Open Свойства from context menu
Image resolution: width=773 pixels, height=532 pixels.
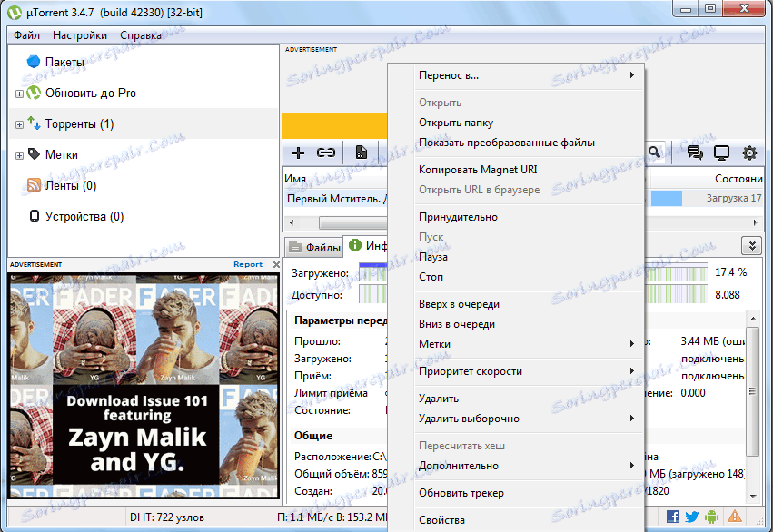click(x=528, y=520)
